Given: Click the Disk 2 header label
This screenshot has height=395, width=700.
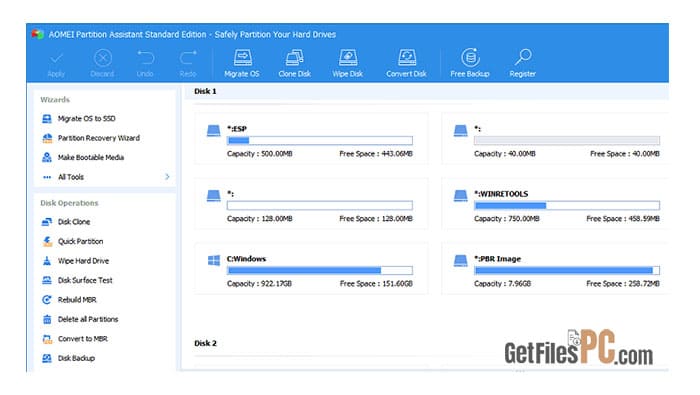Looking at the screenshot, I should (205, 343).
